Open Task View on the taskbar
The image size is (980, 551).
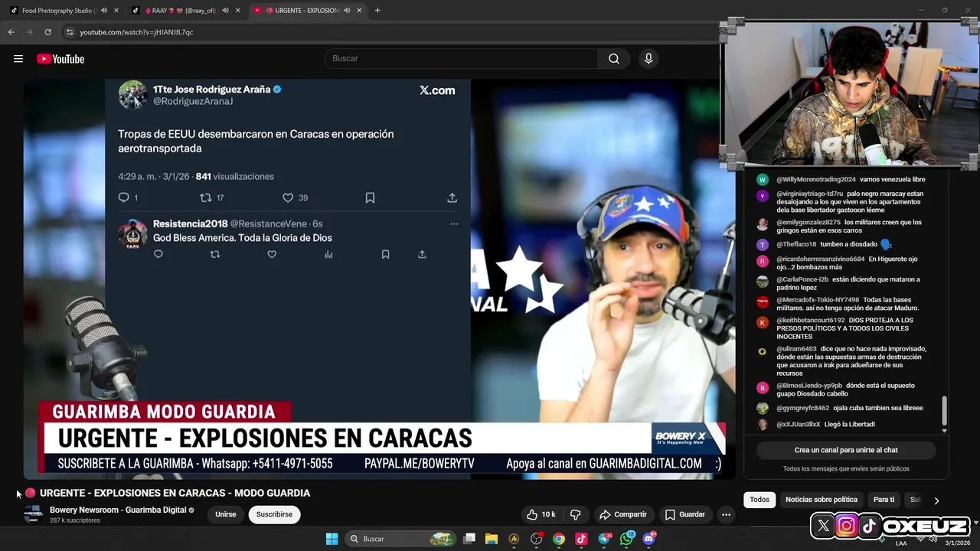click(x=469, y=539)
